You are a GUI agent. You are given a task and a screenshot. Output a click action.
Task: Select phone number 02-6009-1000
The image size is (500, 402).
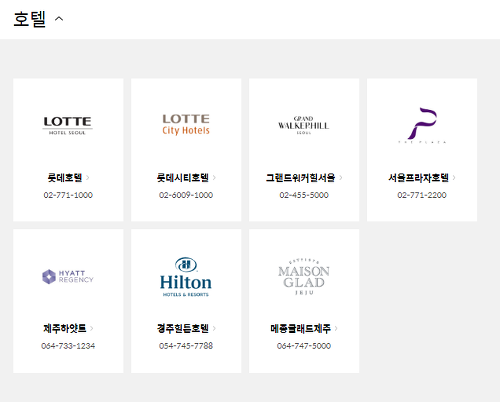[x=186, y=195]
